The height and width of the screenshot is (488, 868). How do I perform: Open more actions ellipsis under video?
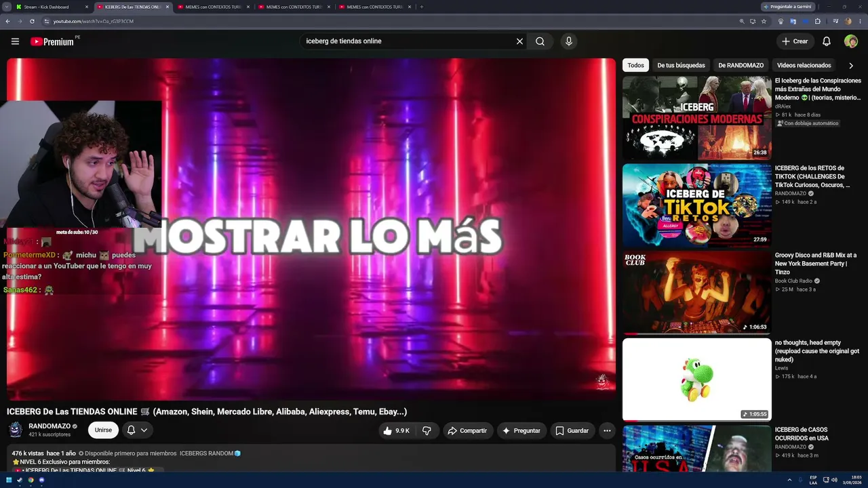[607, 430]
